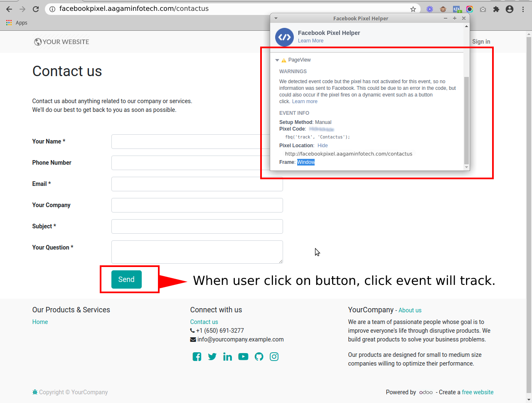
Task: Open the Learn More link under Pixel Helper title
Action: point(310,41)
